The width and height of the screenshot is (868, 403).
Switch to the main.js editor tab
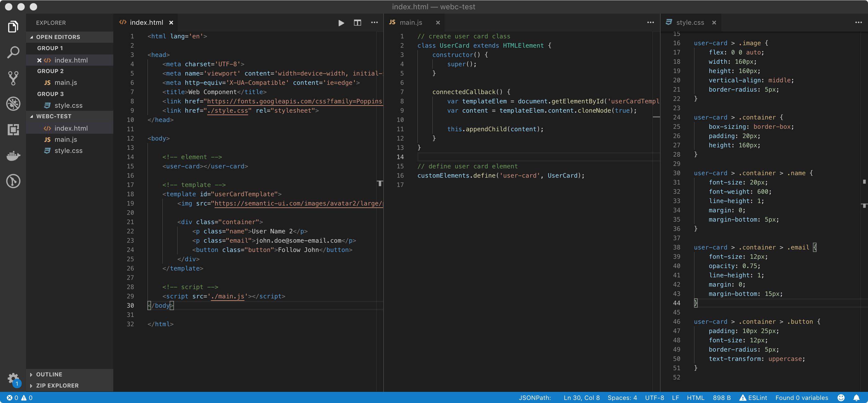(x=410, y=23)
